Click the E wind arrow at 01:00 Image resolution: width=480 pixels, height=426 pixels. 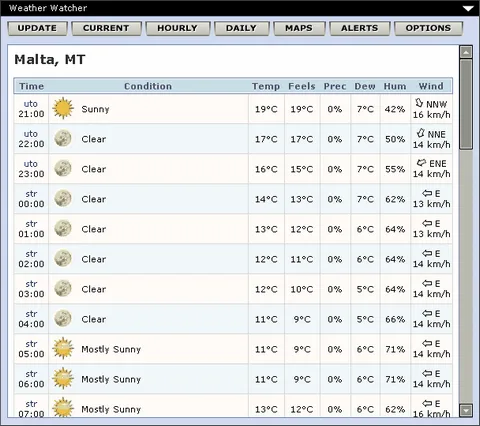[427, 223]
